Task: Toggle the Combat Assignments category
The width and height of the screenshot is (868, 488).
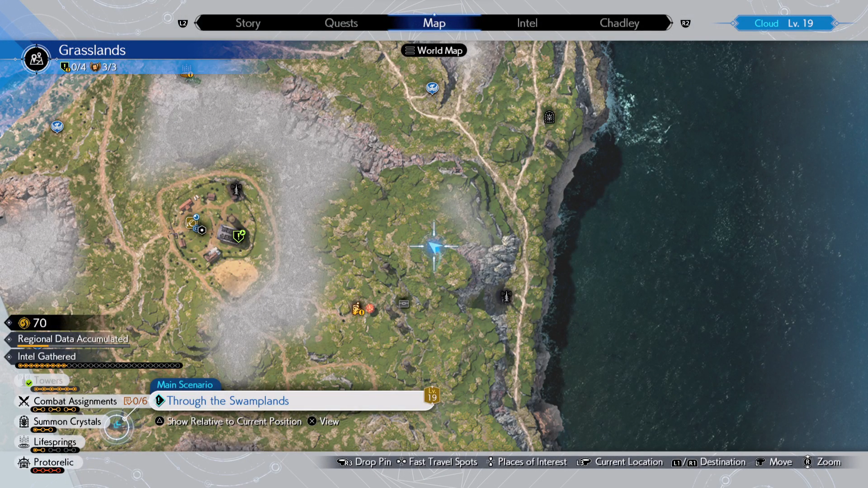Action: 75,401
